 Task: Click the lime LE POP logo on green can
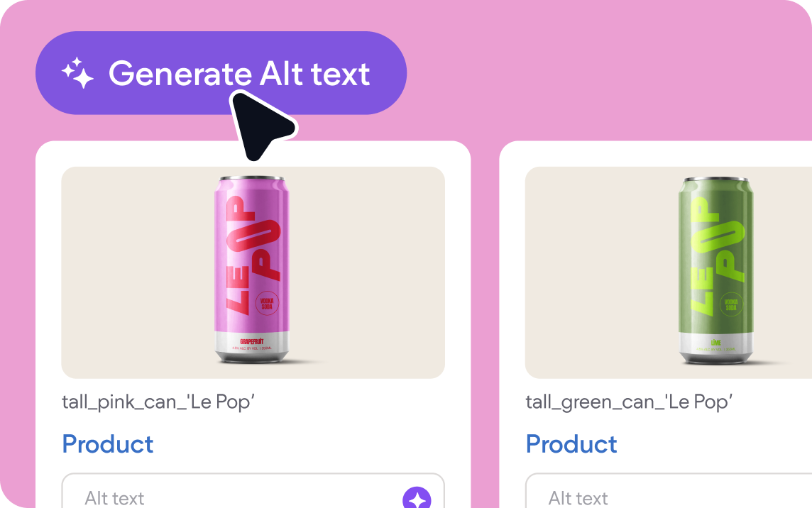[717, 256]
